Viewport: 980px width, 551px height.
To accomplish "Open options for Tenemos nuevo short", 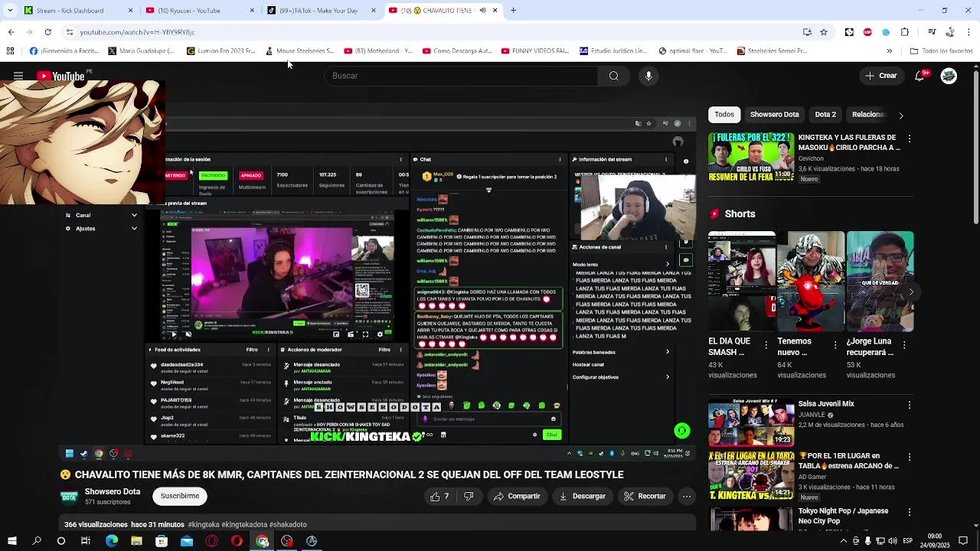I will [835, 345].
